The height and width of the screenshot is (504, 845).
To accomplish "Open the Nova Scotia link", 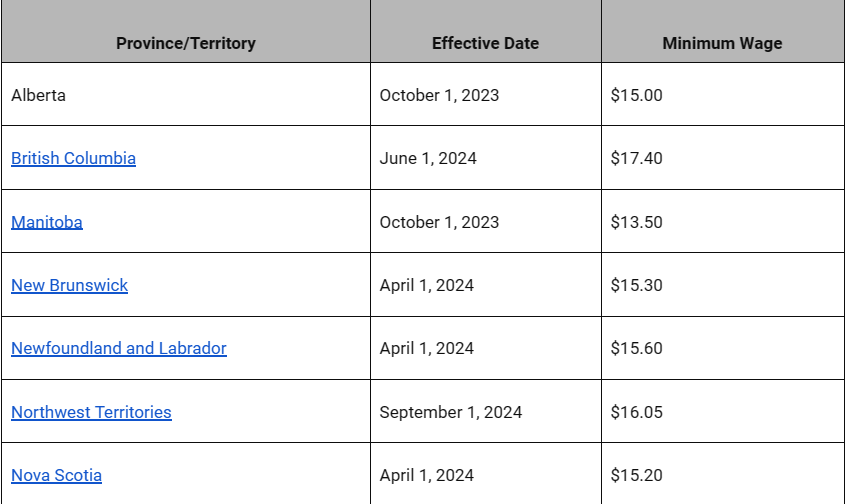I will pos(56,475).
